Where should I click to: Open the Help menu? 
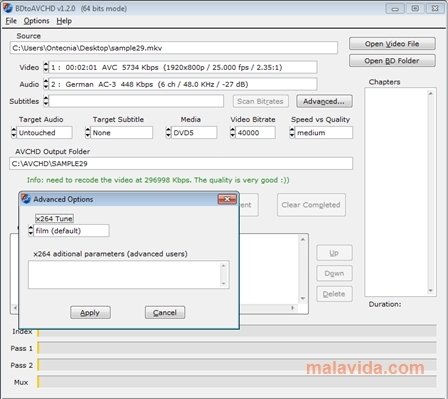click(x=64, y=21)
